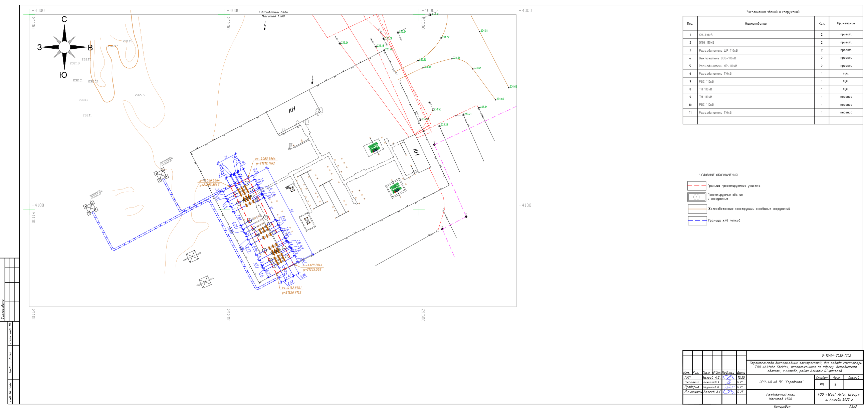Viewport: 868px width, 409px height.
Task: Click the green elevation mark "234.32"
Action: coord(446,37)
